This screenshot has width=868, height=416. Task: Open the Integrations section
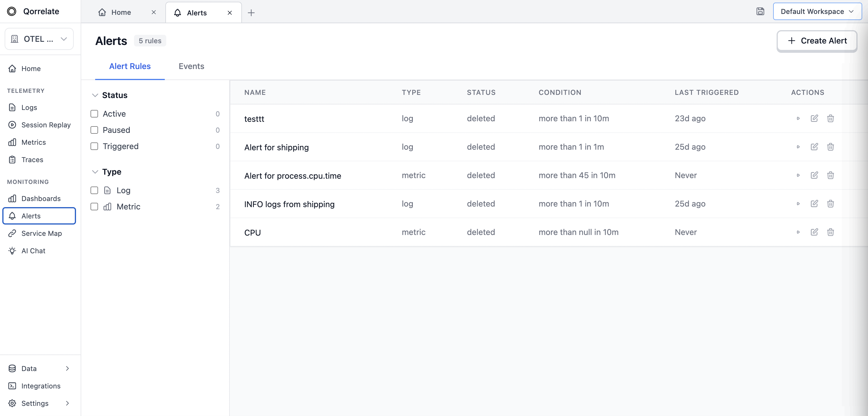click(x=41, y=386)
